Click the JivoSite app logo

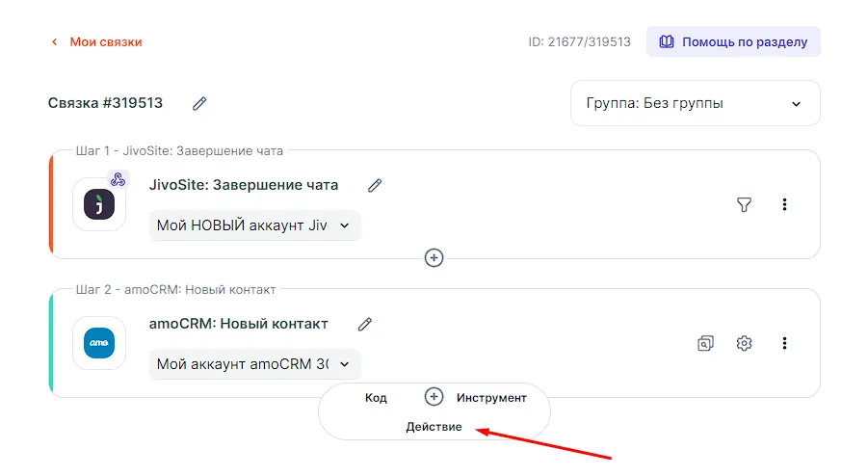(99, 204)
